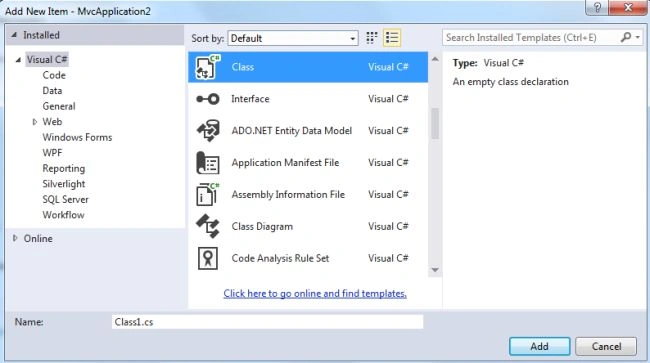Select the Silverlight category
650x363 pixels.
[x=63, y=184]
